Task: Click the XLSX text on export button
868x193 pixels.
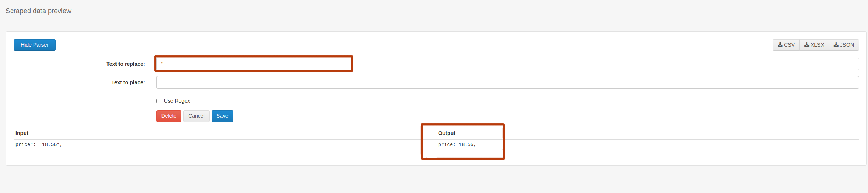Action: click(x=817, y=45)
